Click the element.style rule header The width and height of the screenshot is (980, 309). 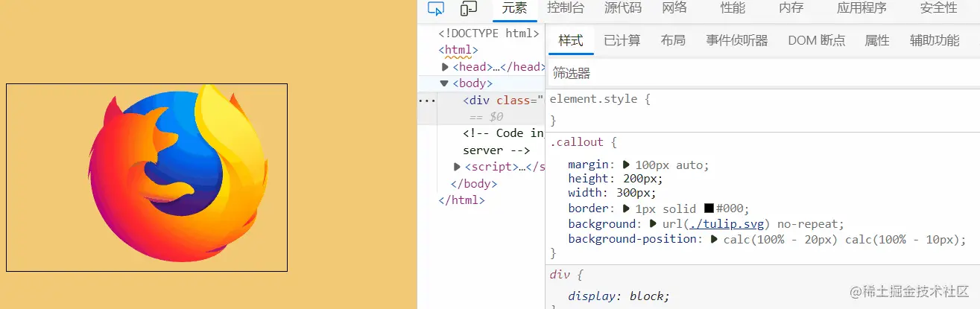[x=600, y=98]
